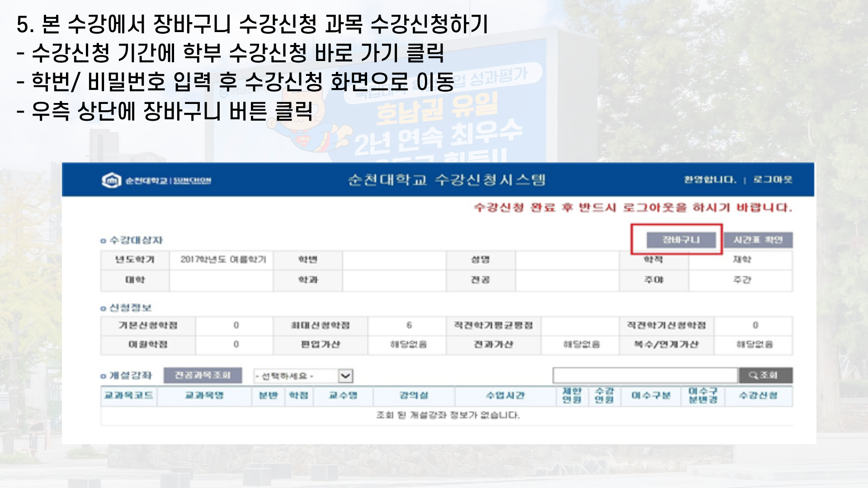Click the 조회 search button
868x488 pixels.
[765, 375]
